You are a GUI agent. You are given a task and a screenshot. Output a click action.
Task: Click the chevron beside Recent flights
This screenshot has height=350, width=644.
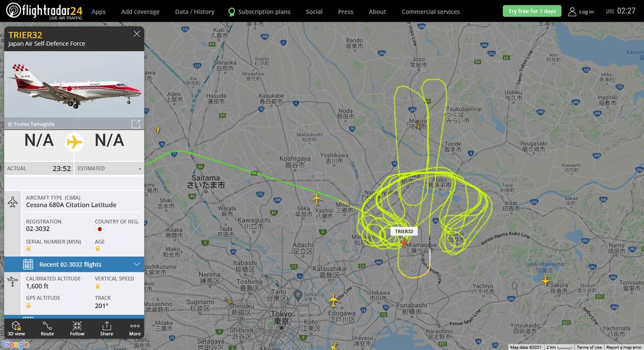point(136,264)
